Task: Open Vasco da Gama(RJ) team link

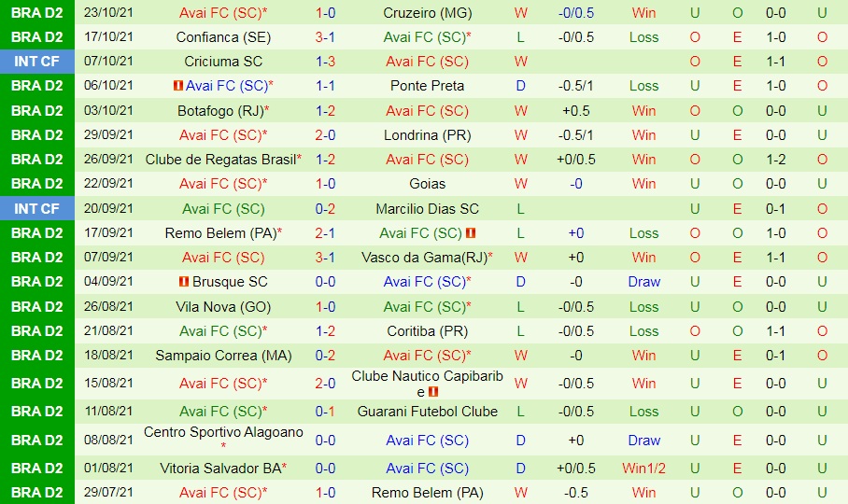Action: tap(424, 258)
